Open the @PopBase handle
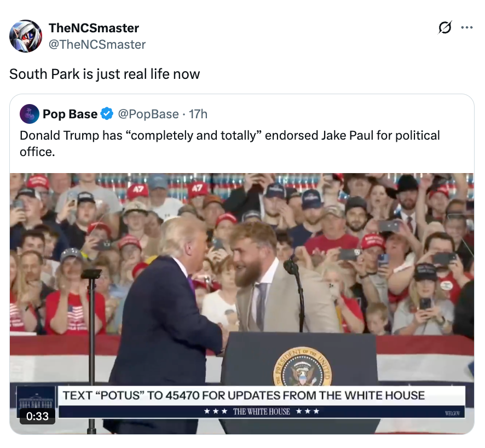The height and width of the screenshot is (448, 485). (x=148, y=114)
